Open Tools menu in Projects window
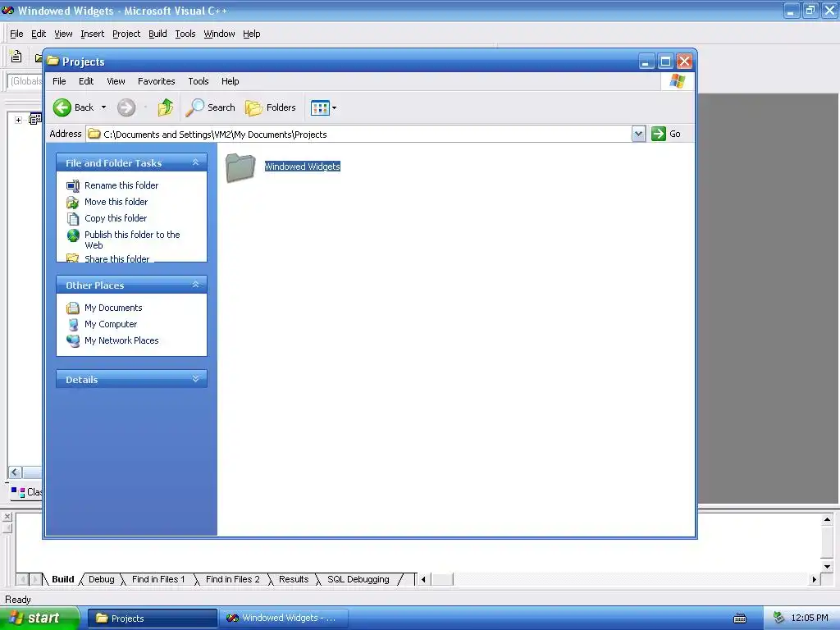This screenshot has width=840, height=630. 199,81
